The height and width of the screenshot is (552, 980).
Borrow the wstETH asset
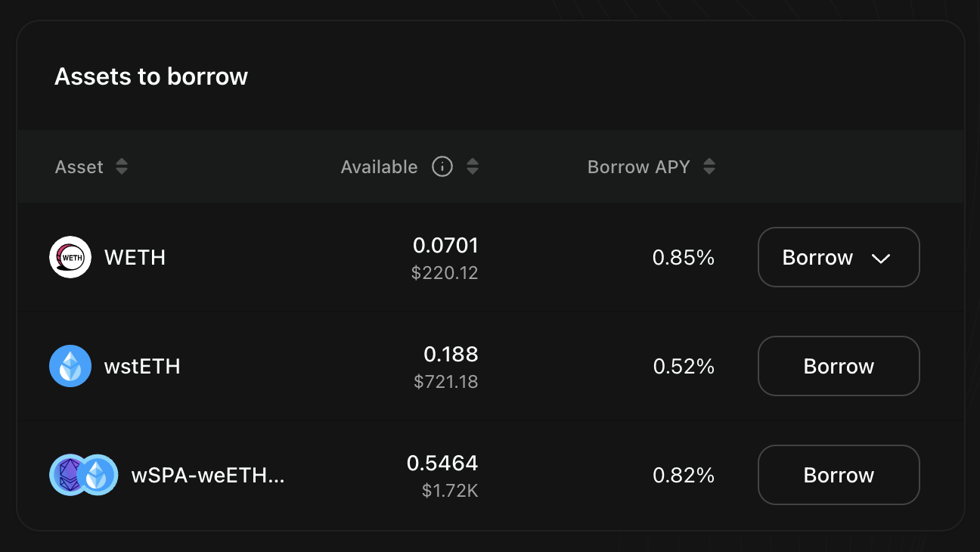[x=839, y=366]
